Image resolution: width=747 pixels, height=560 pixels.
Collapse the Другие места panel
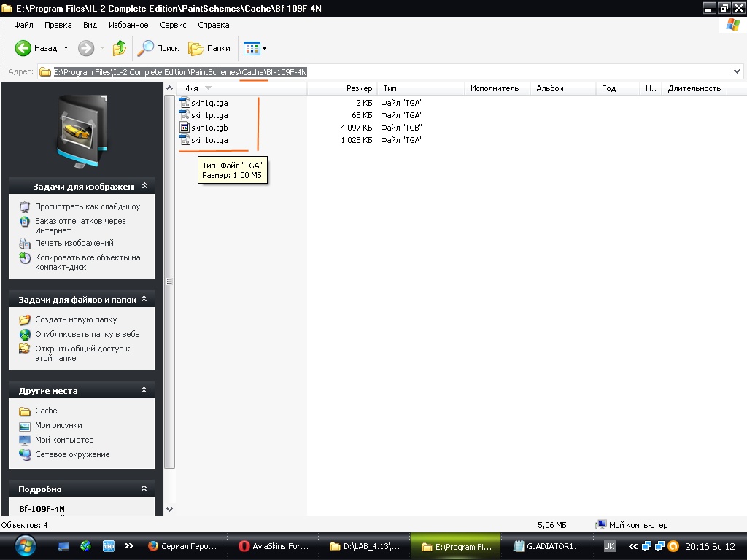[144, 389]
